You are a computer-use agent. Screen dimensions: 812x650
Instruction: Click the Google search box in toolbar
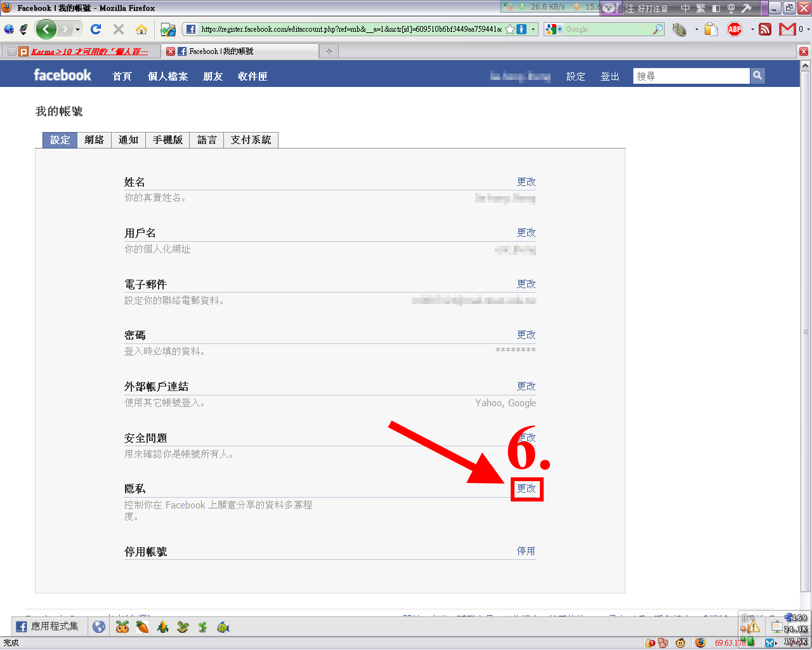coord(608,29)
